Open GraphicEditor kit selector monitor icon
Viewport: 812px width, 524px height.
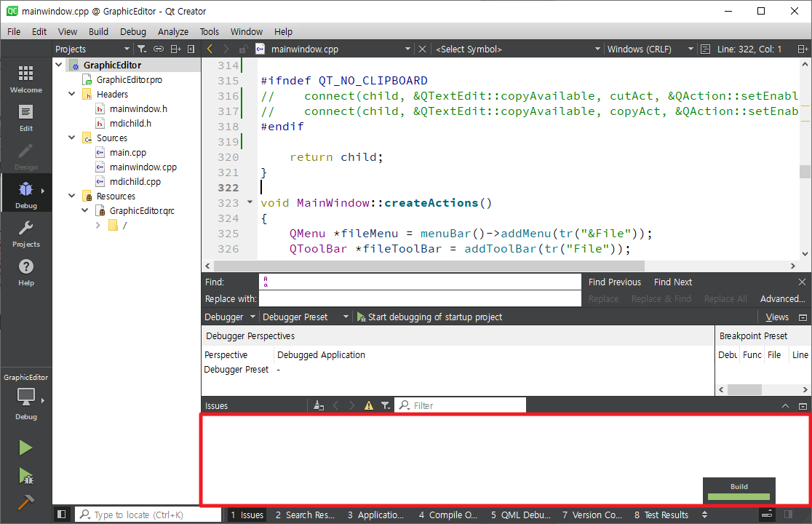point(26,397)
